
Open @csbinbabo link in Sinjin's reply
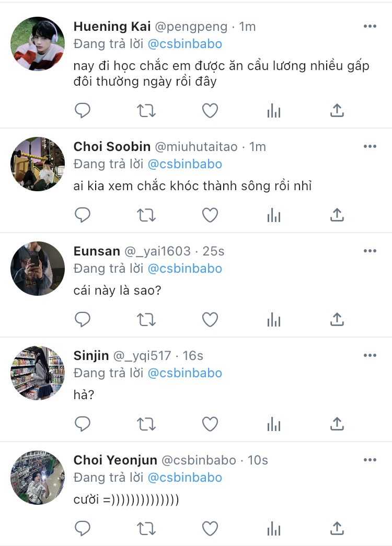coord(185,373)
